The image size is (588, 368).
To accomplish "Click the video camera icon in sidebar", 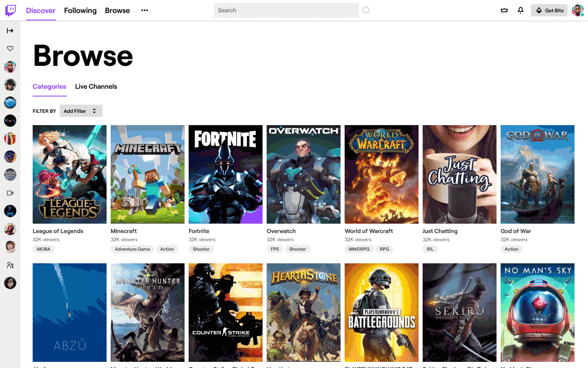I will (10, 193).
